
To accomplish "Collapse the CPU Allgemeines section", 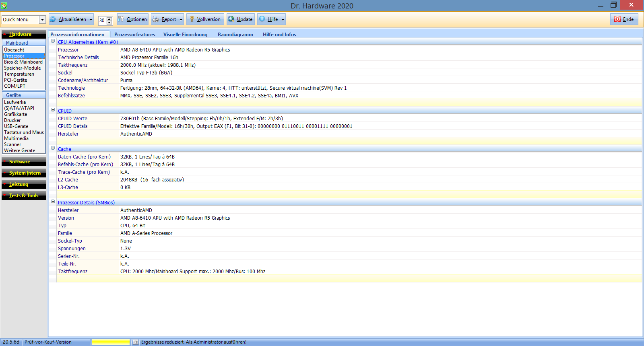I will (x=53, y=41).
